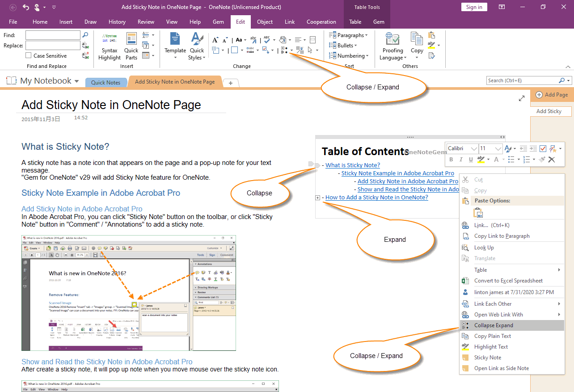This screenshot has height=392, width=574.
Task: Toggle bold in the floating toolbar
Action: pos(451,159)
